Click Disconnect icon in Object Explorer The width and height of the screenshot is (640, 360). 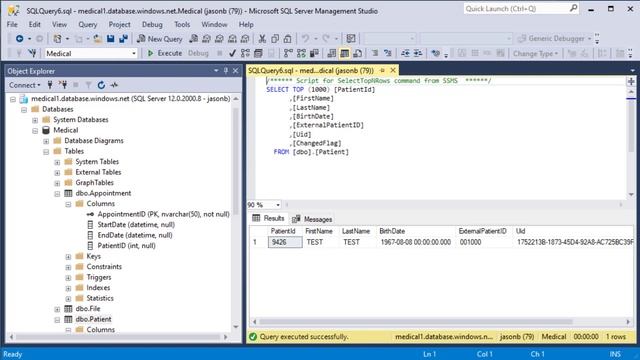point(63,85)
